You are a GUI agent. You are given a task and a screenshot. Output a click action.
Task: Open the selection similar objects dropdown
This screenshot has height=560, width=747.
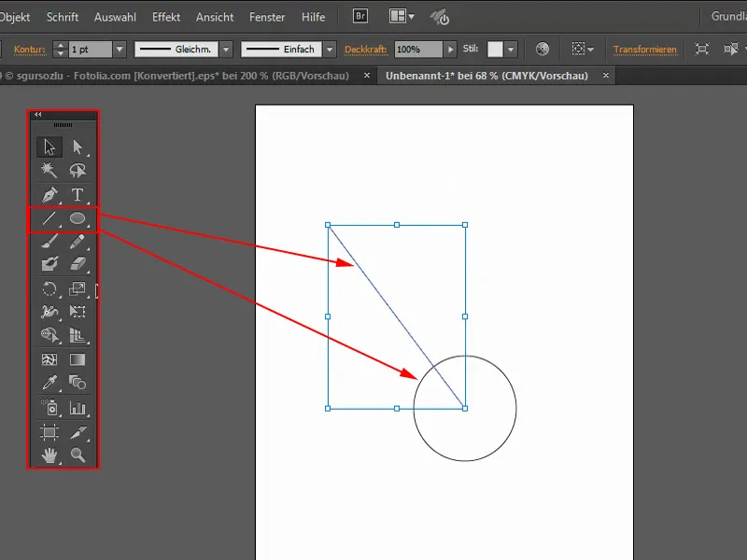click(x=583, y=49)
